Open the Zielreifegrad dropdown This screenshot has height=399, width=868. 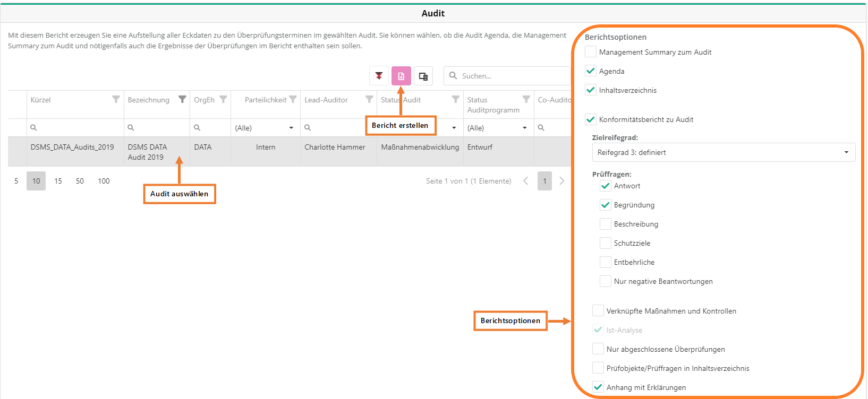[x=723, y=152]
